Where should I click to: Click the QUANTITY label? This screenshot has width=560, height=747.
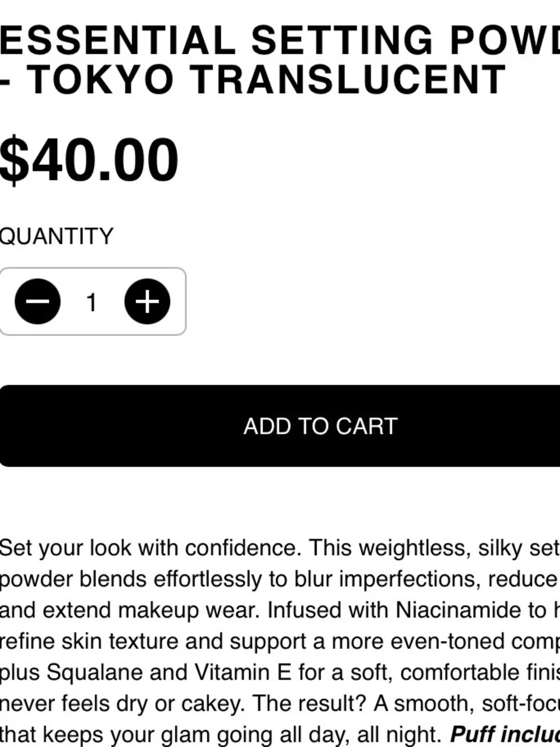click(x=57, y=236)
